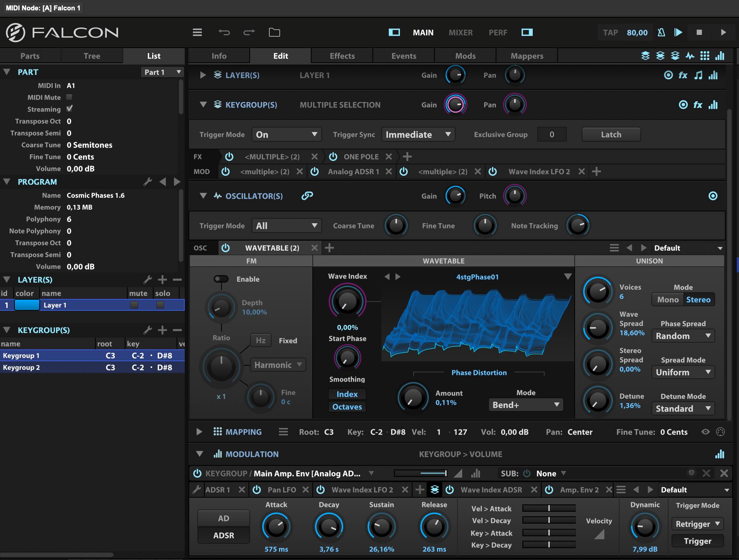739x560 pixels.
Task: Toggle Layer 1 solo checkbox
Action: (x=160, y=305)
